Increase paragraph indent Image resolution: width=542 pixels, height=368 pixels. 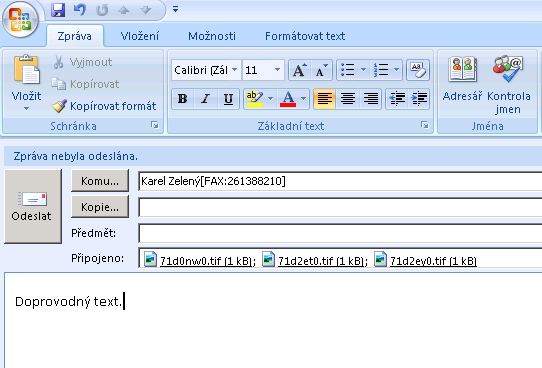(419, 99)
